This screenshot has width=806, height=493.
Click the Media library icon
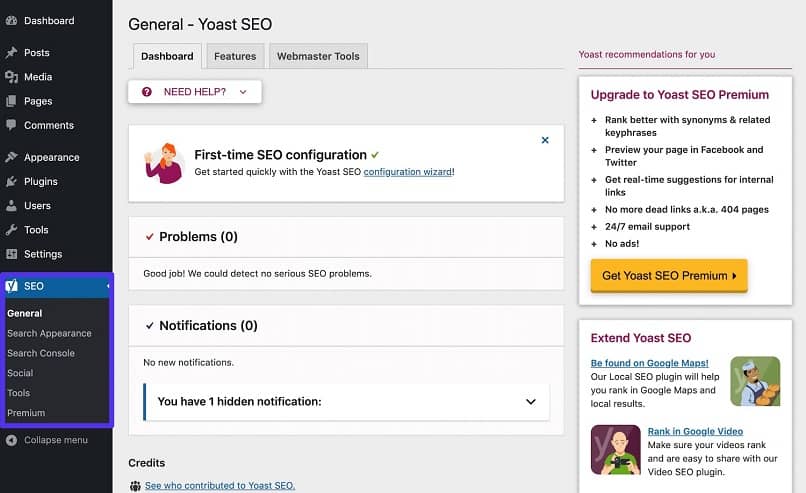click(11, 77)
